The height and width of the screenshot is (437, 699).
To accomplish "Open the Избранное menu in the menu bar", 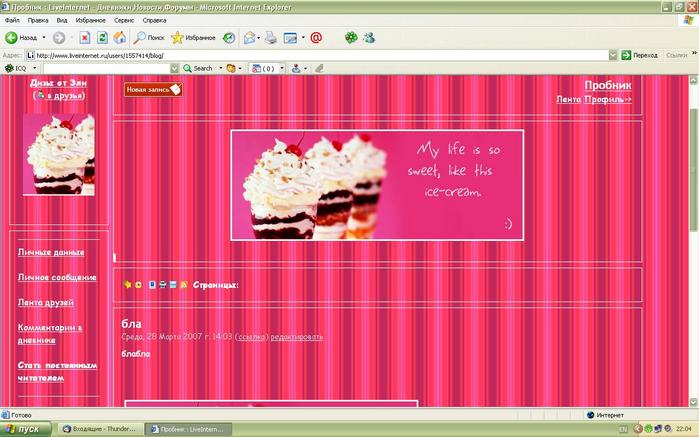I will 90,21.
